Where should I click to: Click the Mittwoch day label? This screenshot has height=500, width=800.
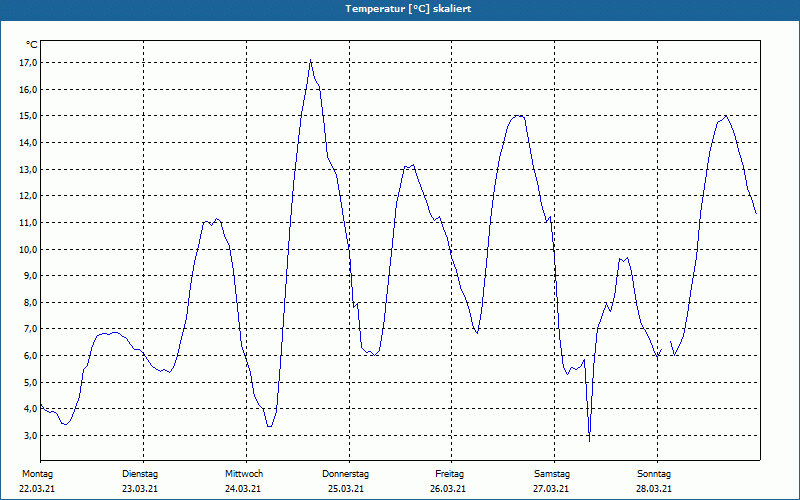[x=244, y=474]
